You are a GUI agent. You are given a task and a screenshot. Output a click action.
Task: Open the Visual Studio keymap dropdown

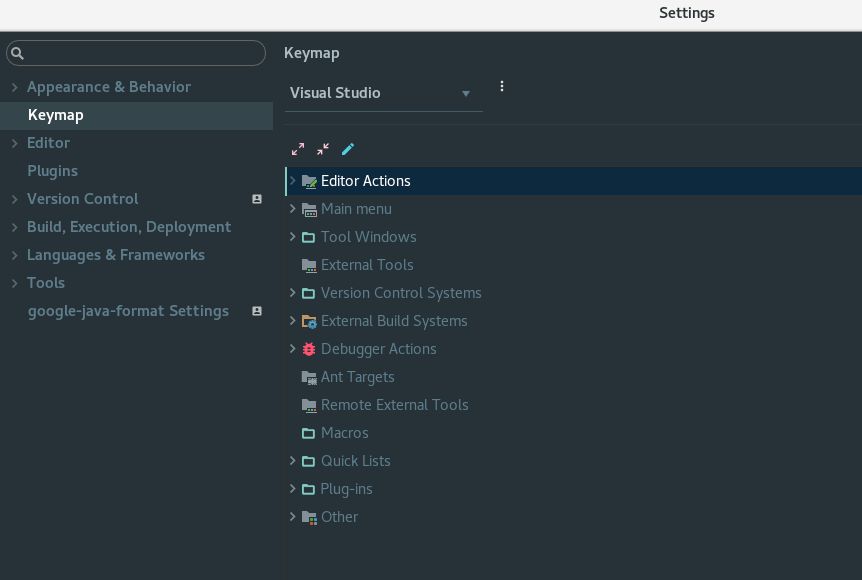383,93
